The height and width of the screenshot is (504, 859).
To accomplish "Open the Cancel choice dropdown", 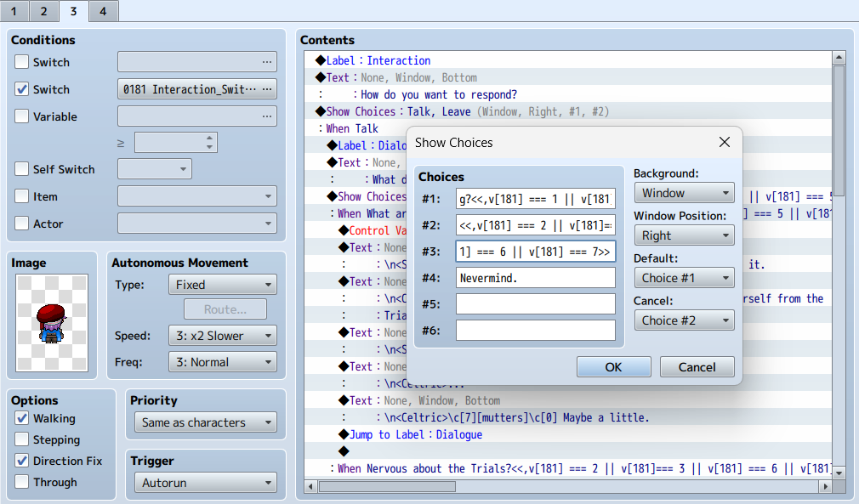I will point(684,320).
